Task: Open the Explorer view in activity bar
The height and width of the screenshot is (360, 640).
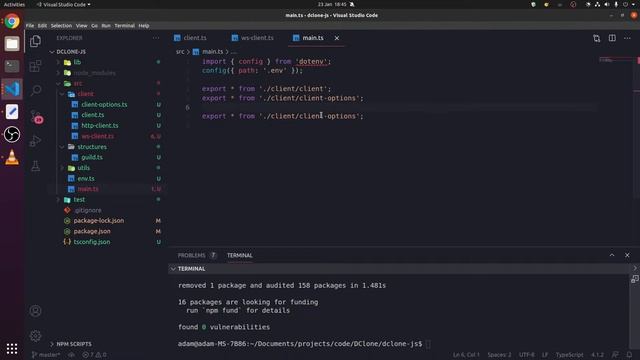Action: click(x=36, y=41)
